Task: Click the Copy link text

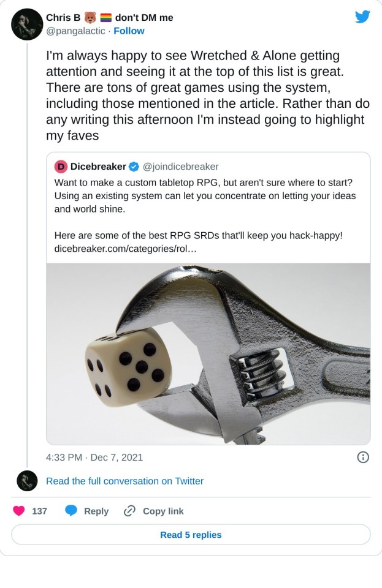Action: click(163, 511)
